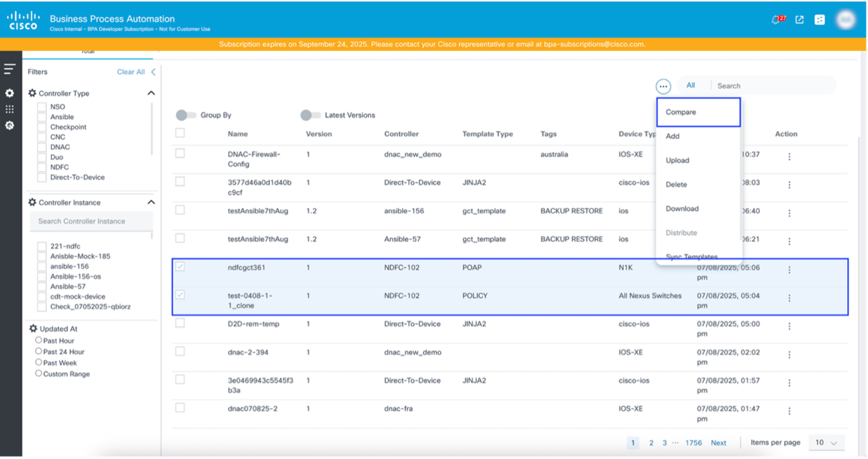This screenshot has width=868, height=459.
Task: Click the circled three-dots more options button
Action: (x=663, y=86)
